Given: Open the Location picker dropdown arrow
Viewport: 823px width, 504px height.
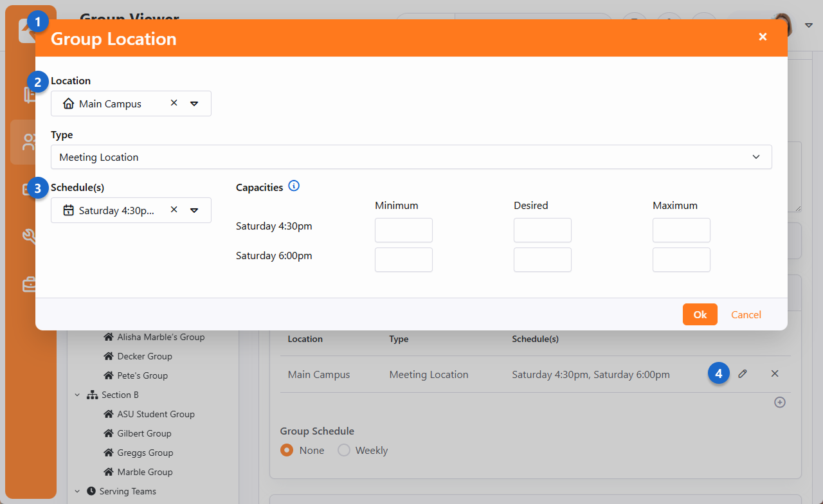Looking at the screenshot, I should (x=194, y=104).
